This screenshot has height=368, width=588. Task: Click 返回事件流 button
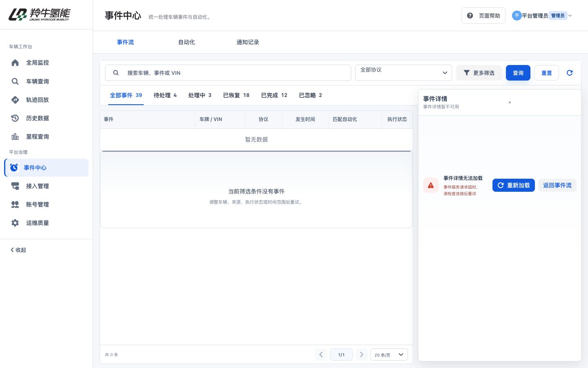557,185
